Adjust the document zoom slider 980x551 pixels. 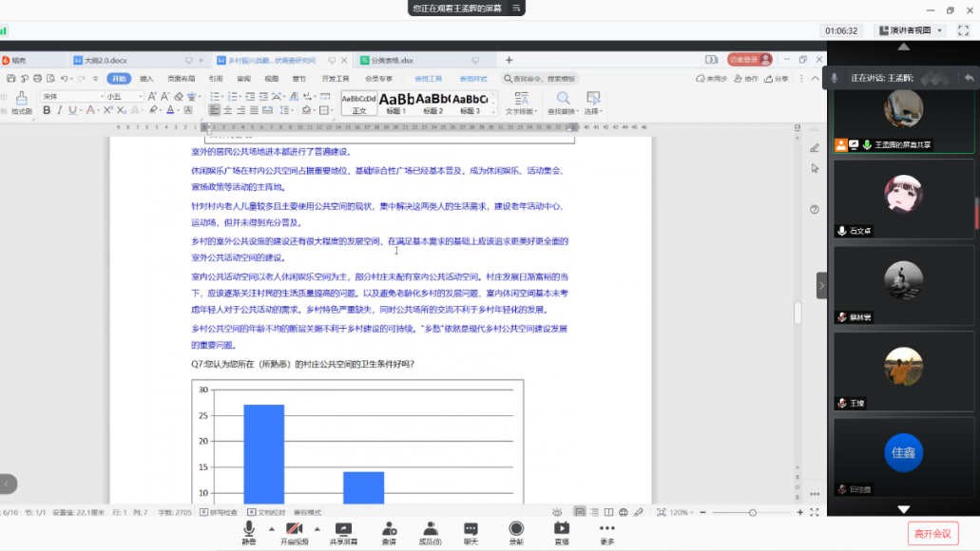752,512
